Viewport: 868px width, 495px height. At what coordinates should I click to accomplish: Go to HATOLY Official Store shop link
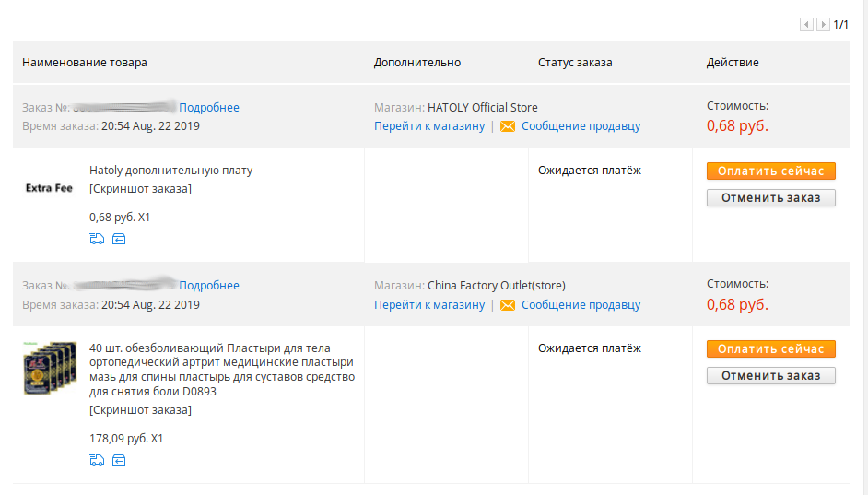429,126
